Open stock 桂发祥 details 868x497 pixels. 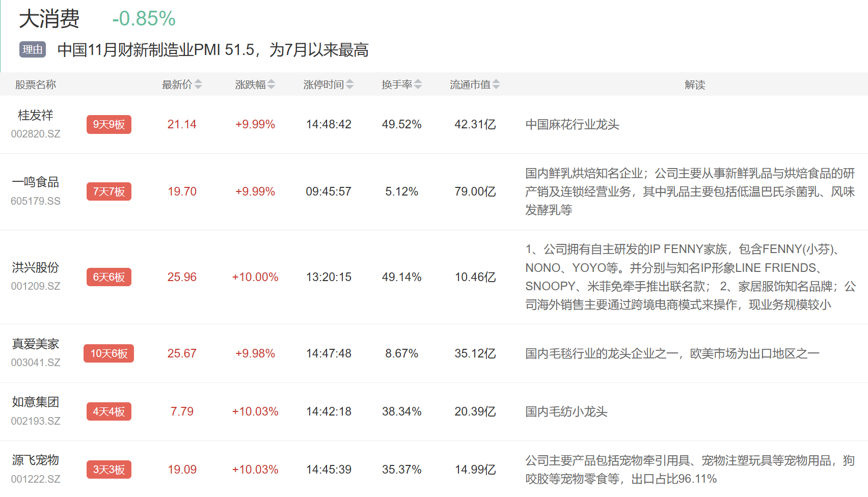pos(36,116)
